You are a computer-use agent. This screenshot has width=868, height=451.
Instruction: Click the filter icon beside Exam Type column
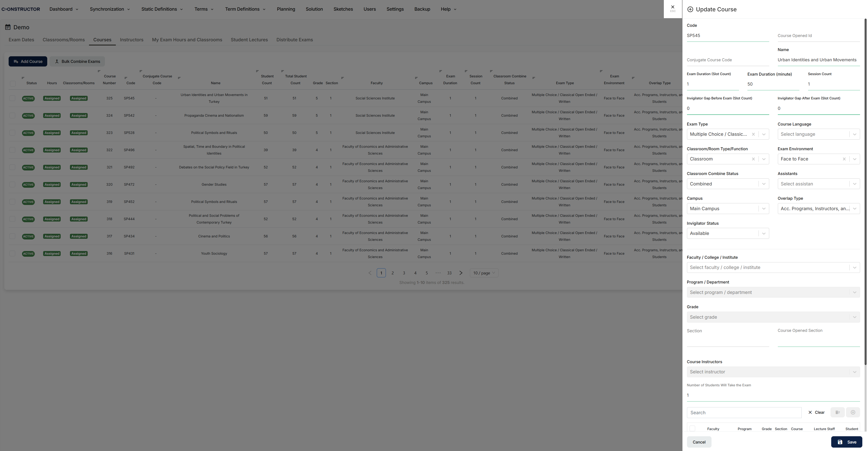tap(534, 78)
